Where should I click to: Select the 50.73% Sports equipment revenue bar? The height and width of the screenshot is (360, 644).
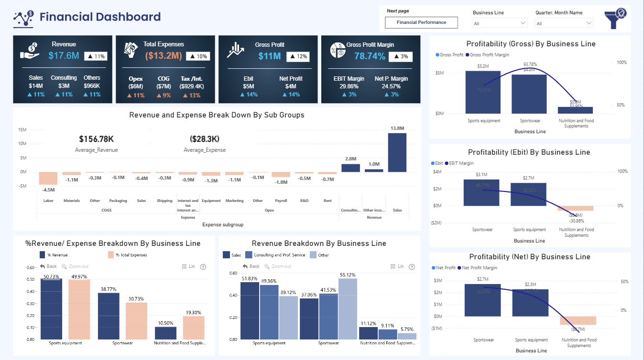click(52, 309)
